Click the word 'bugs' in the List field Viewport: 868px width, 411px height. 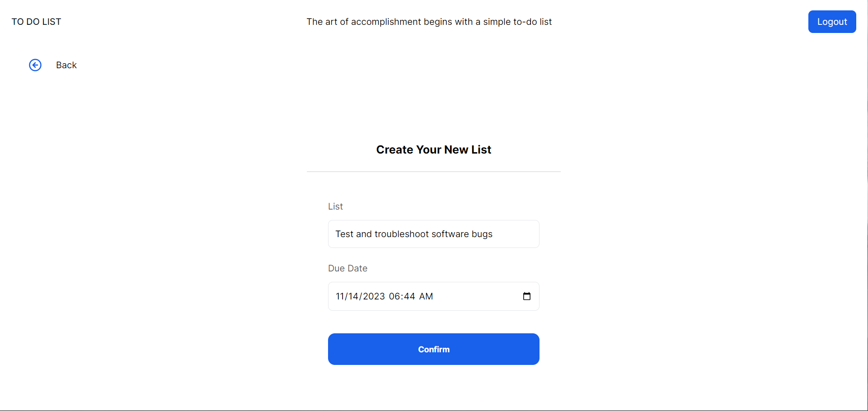[x=482, y=234]
